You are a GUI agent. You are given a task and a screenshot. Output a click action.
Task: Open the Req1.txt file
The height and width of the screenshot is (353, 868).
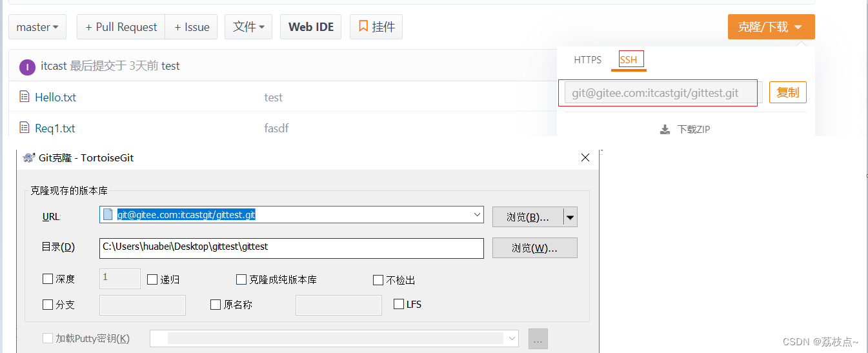55,128
